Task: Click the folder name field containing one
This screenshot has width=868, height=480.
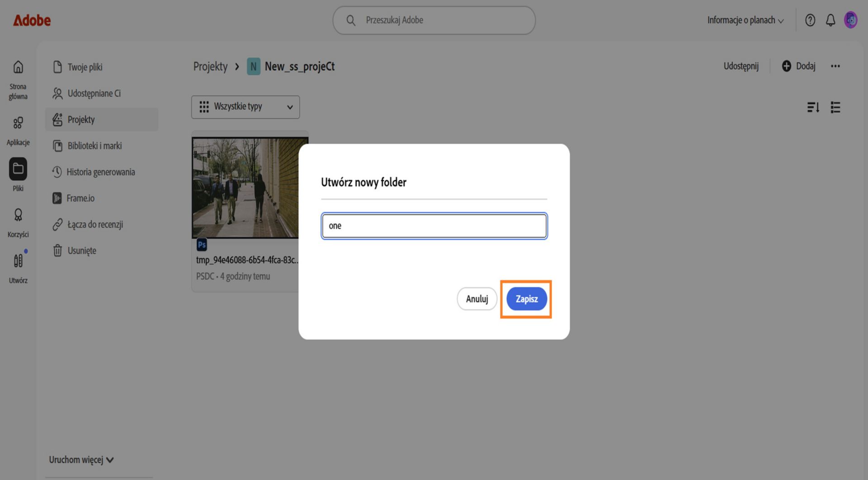Action: coord(434,226)
